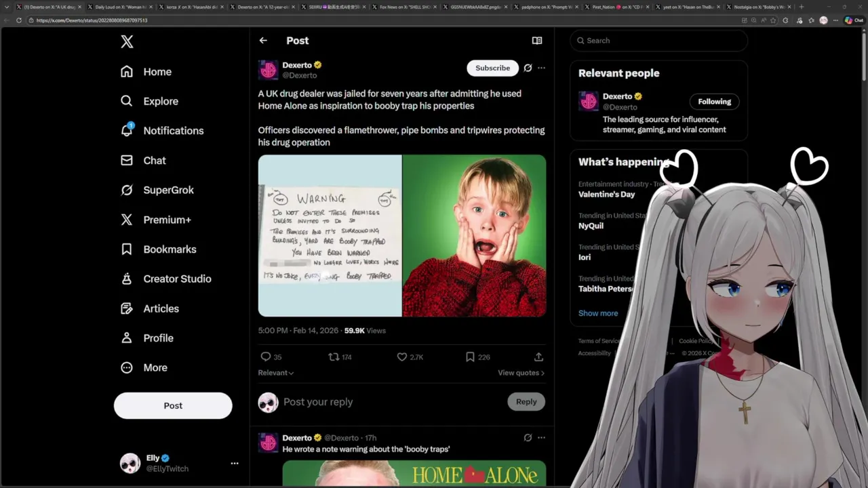Image resolution: width=868 pixels, height=488 pixels.
Task: Bookmark the post with 226 bookmarks
Action: 478,357
